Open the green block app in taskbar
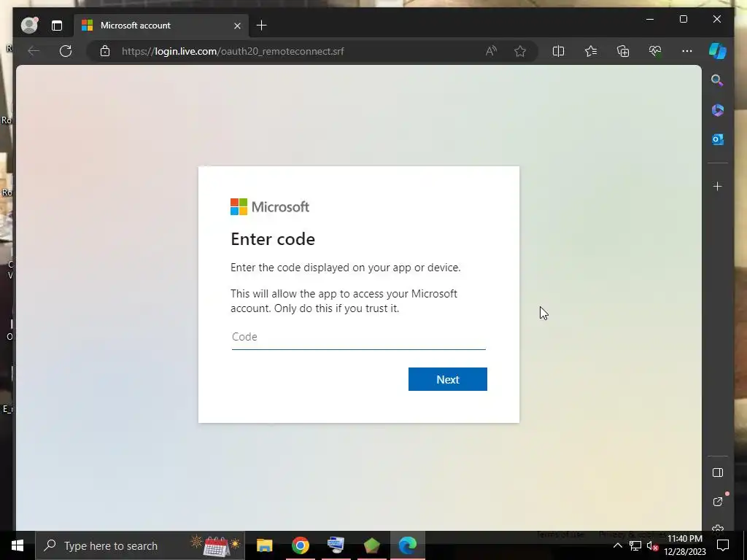Screen dimensions: 747x560 point(371,545)
